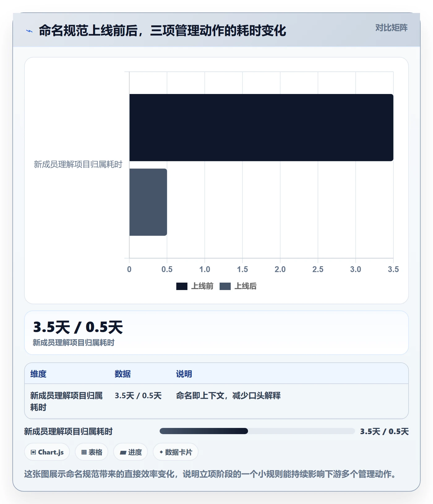Click the short 上线后 bar in the chart
This screenshot has height=504, width=433.
[x=148, y=202]
